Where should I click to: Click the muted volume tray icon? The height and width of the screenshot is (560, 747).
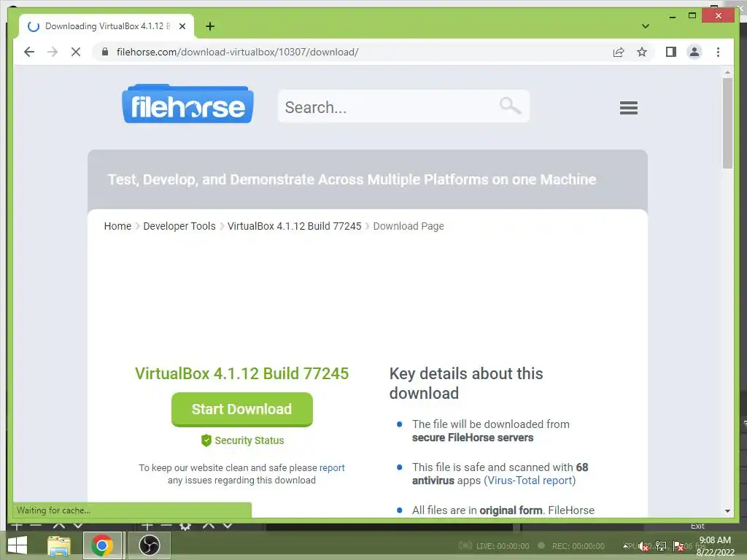[x=643, y=546]
